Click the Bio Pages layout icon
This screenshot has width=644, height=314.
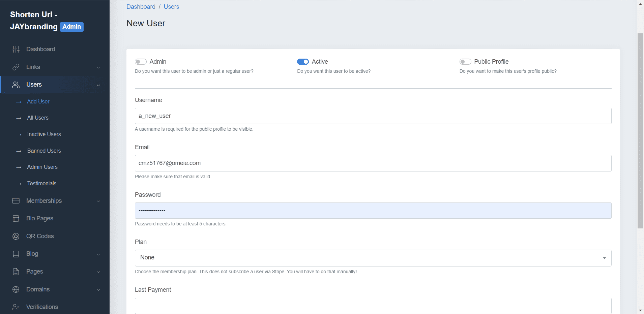(16, 218)
